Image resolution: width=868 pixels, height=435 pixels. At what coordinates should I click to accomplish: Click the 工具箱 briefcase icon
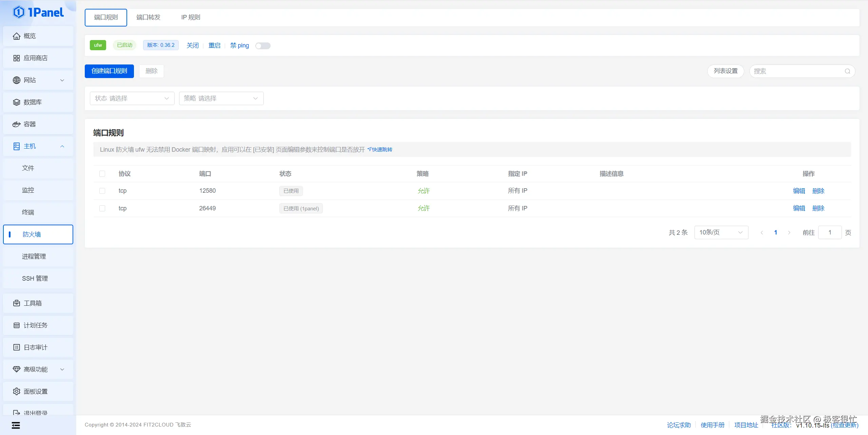point(16,303)
